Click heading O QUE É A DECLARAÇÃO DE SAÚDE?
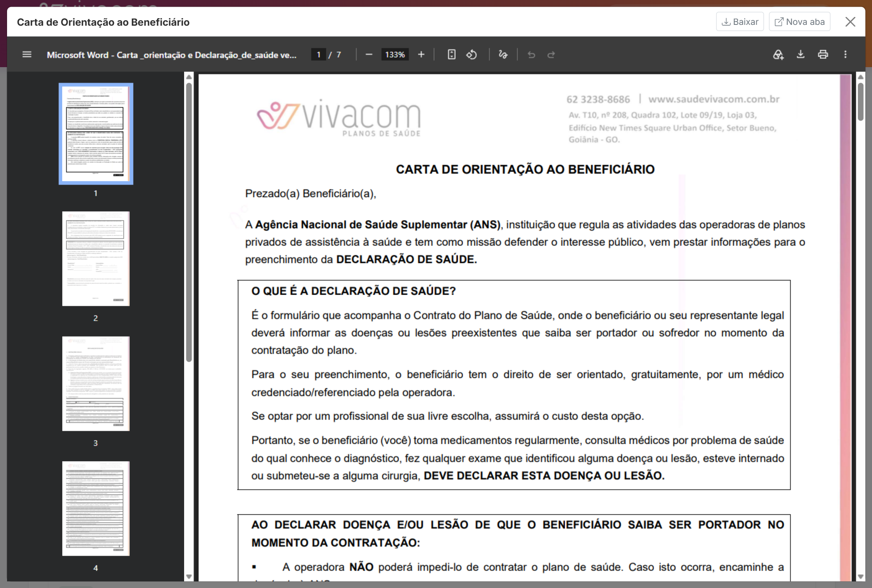The height and width of the screenshot is (588, 872). (353, 291)
